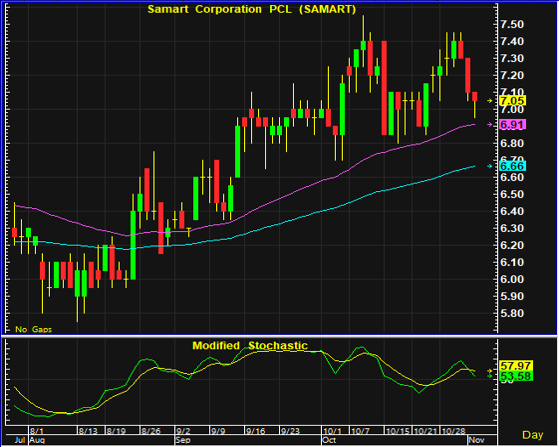559x447 pixels.
Task: Click the 8/26 date marker
Action: [151, 431]
